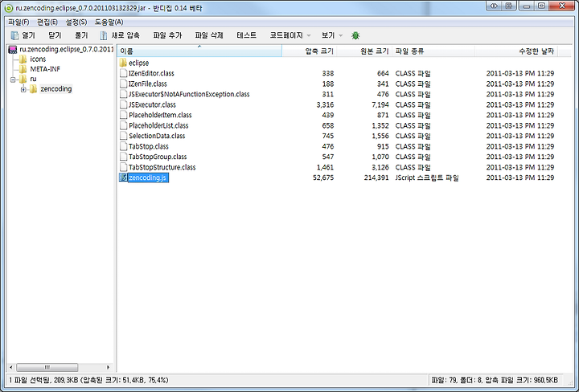Click the Delete File (파일 삭제) button

point(209,35)
